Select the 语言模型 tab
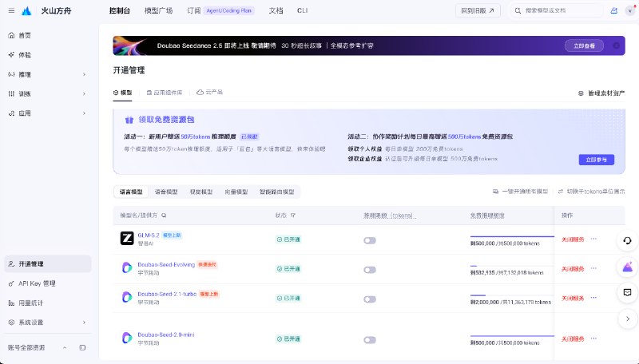Image resolution: width=639 pixels, height=364 pixels. pyautogui.click(x=131, y=192)
